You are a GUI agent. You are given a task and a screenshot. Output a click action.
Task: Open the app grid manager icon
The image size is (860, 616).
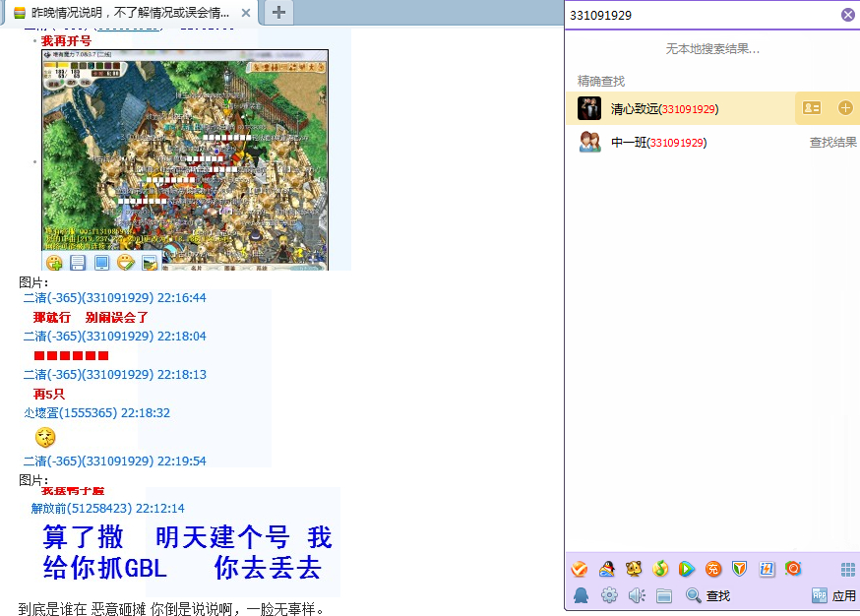click(x=847, y=570)
